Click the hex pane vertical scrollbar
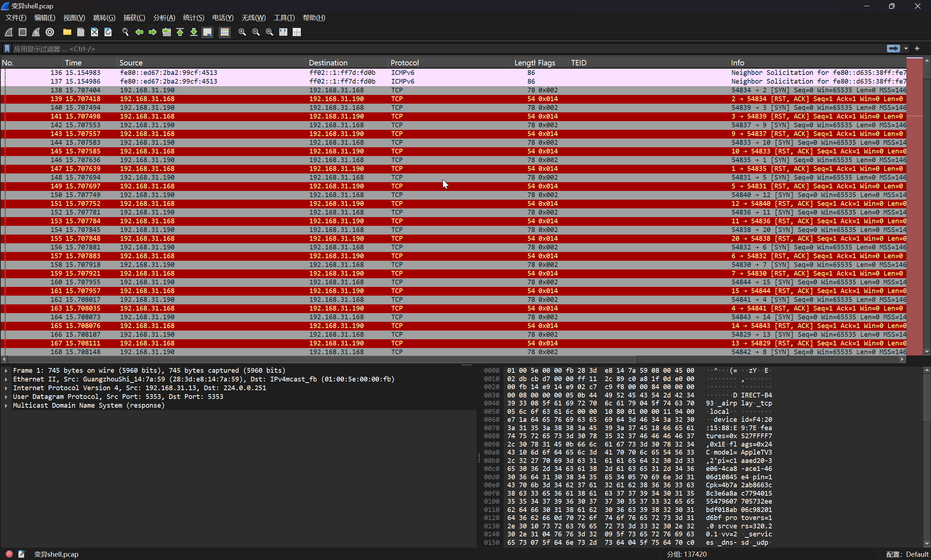Image resolution: width=931 pixels, height=560 pixels. pyautogui.click(x=927, y=457)
